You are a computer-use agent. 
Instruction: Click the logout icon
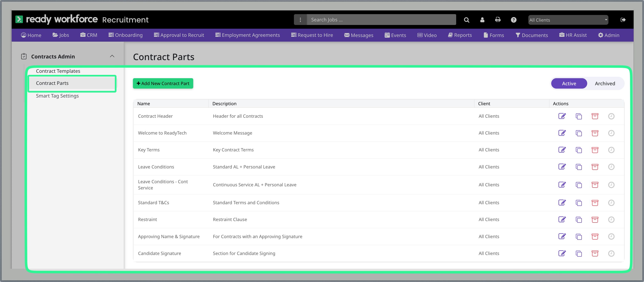[623, 20]
